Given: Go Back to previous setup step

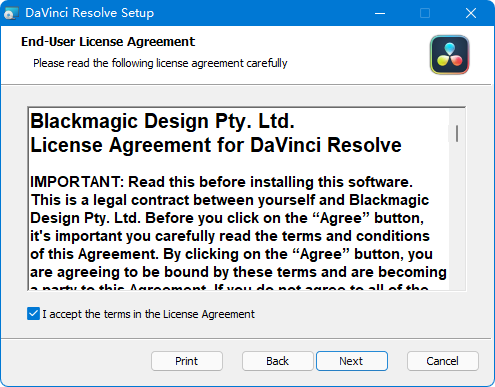Looking at the screenshot, I should (277, 361).
